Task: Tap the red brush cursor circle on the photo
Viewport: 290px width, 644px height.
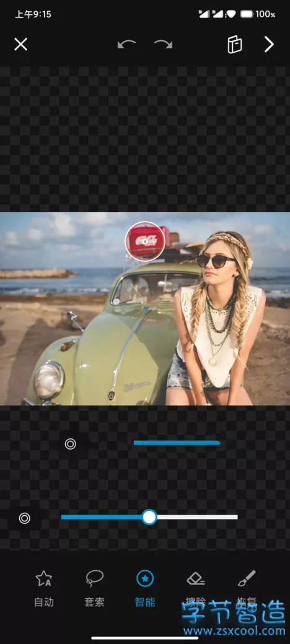Action: [x=145, y=241]
